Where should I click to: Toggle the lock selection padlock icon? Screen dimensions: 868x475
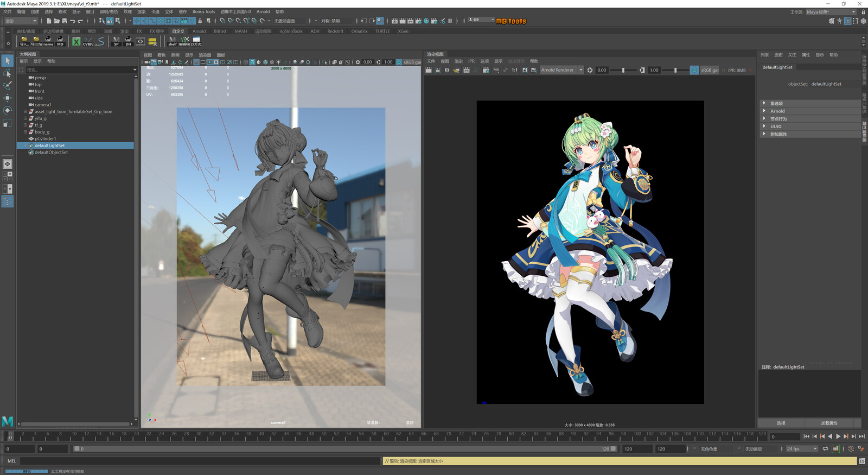coord(200,21)
